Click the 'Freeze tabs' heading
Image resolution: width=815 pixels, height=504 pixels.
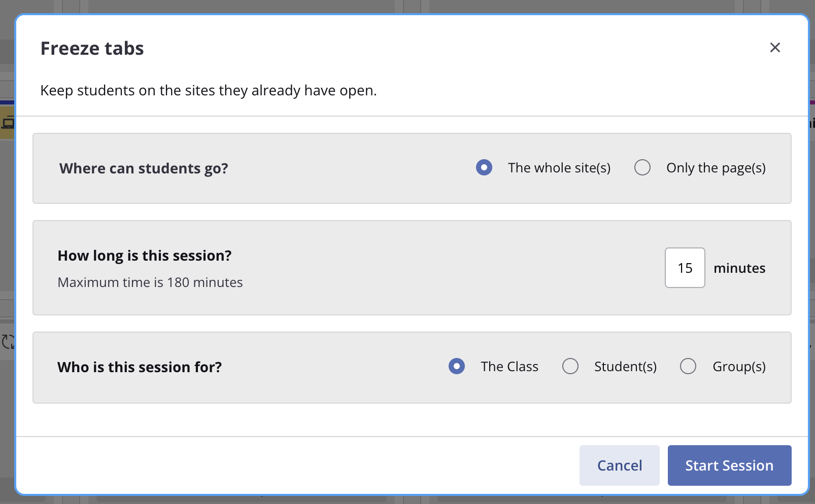[x=92, y=49]
